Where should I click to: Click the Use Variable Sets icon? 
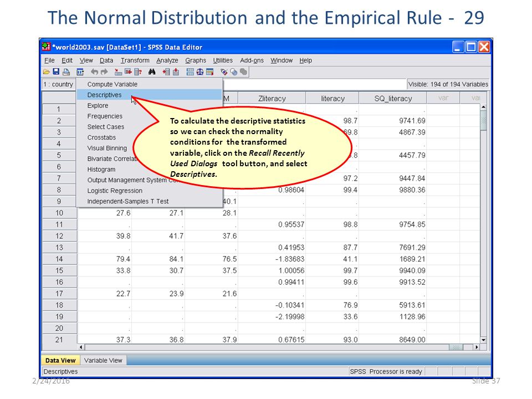(x=234, y=72)
